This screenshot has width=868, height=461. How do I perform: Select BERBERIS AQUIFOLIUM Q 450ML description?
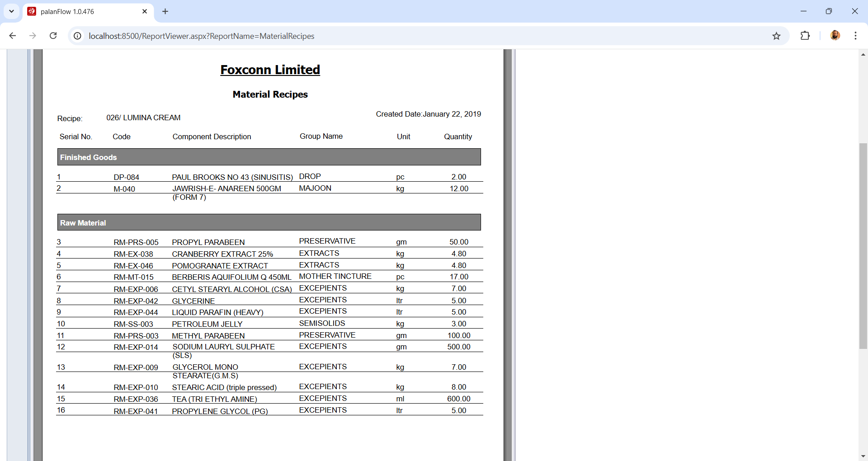coord(231,277)
